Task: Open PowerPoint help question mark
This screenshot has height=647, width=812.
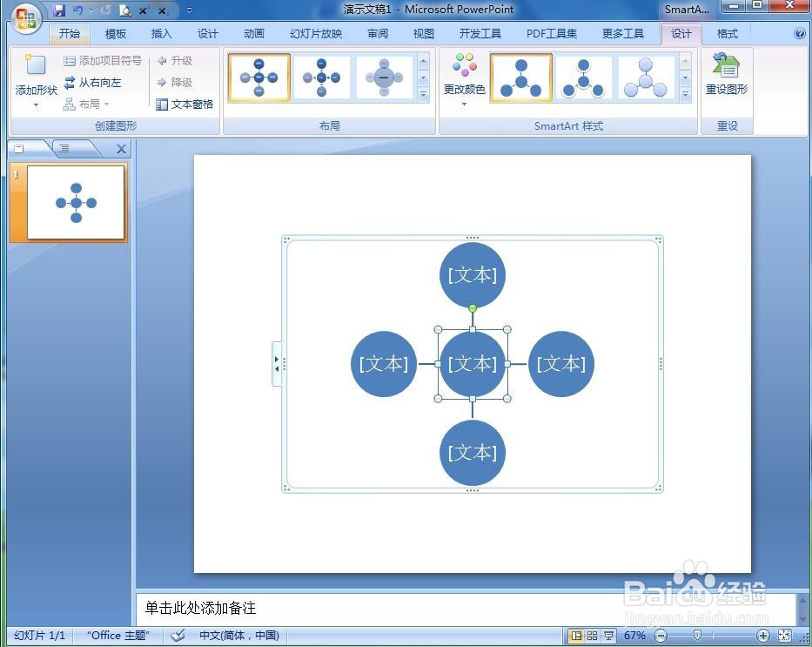Action: point(800,33)
